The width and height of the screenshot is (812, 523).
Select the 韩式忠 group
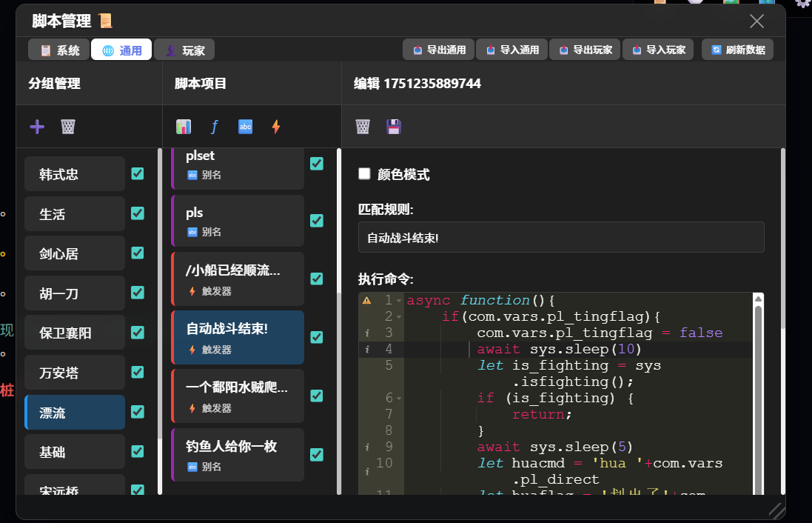point(75,174)
